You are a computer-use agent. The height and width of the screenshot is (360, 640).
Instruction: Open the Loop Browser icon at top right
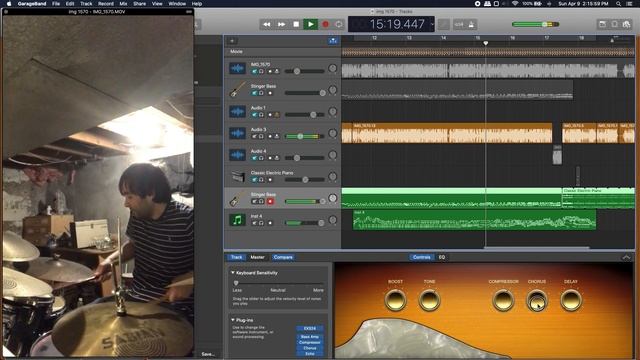(614, 24)
